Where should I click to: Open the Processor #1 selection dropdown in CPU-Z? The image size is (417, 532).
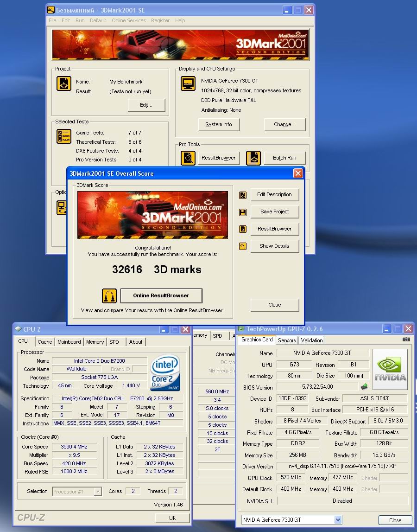coord(98,491)
